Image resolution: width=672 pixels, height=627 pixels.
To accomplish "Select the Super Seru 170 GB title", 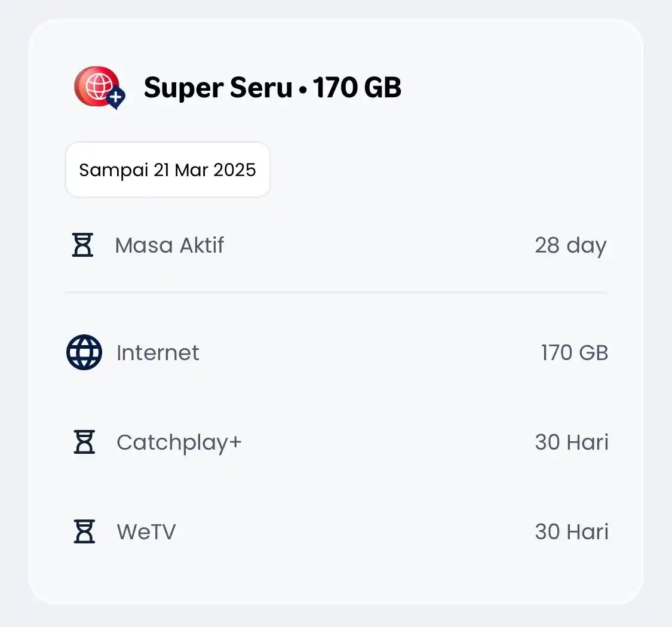I will (x=272, y=88).
